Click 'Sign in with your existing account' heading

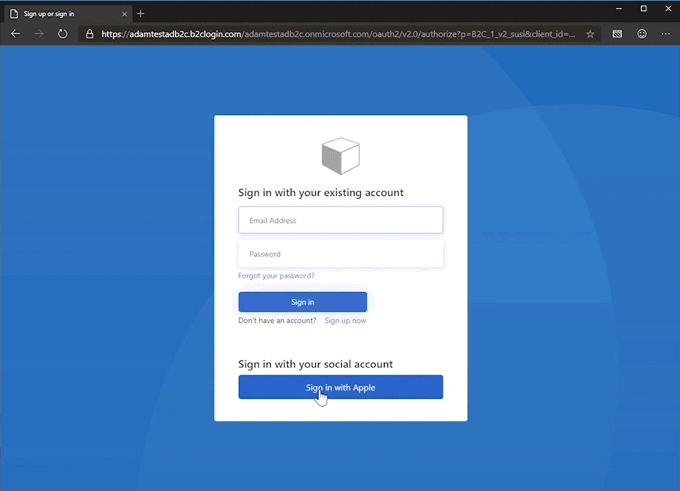pyautogui.click(x=321, y=193)
